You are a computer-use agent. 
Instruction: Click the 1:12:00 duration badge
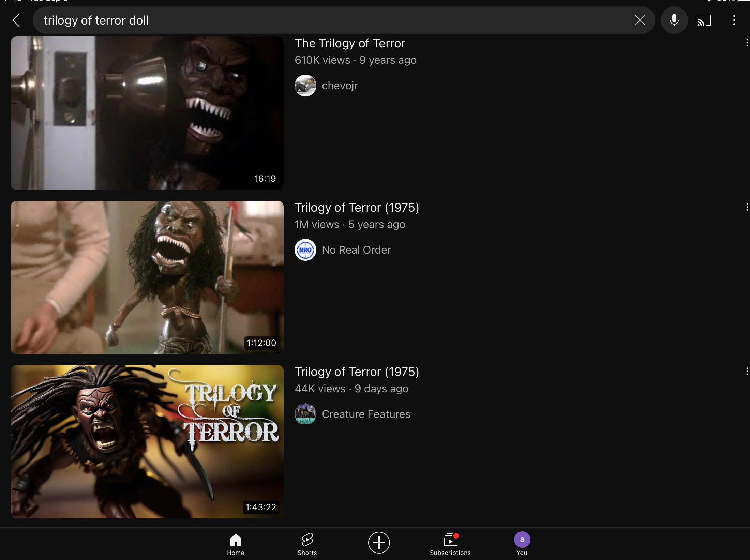click(x=261, y=343)
